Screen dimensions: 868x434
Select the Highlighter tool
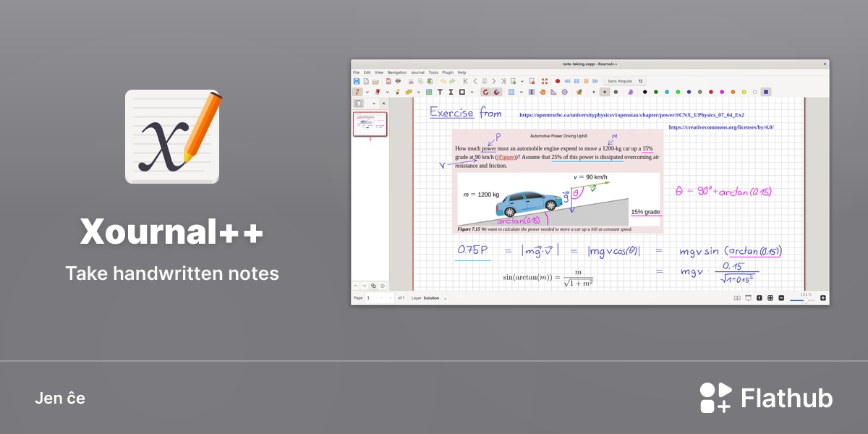[397, 92]
